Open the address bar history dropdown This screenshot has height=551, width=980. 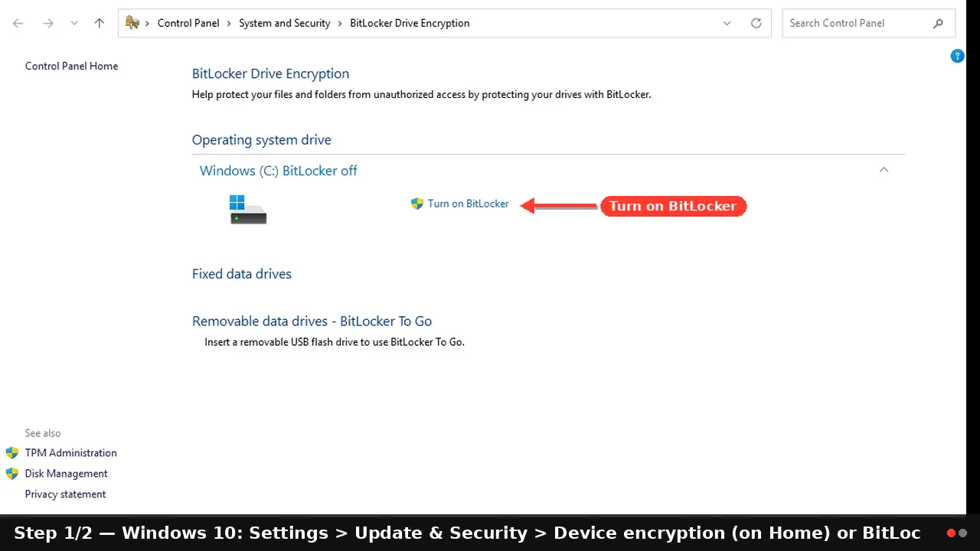coord(727,23)
